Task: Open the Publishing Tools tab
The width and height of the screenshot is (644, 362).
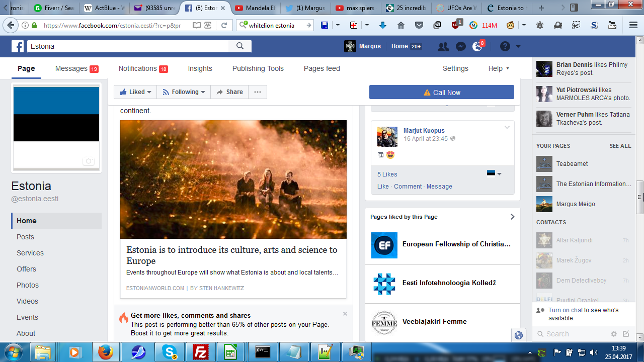Action: [x=258, y=68]
